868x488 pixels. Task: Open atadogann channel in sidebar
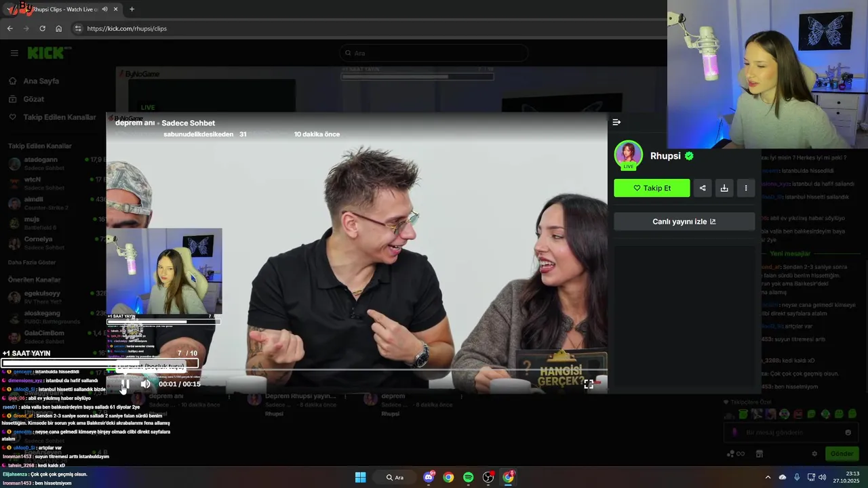point(56,163)
